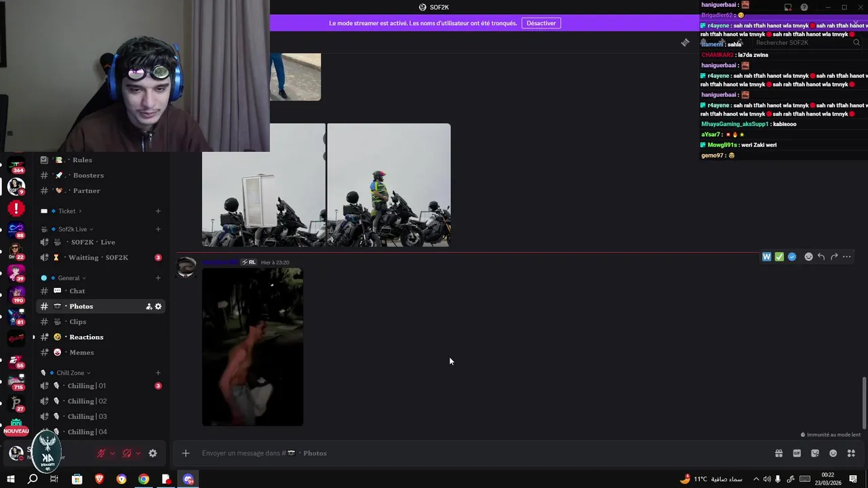Image resolution: width=868 pixels, height=488 pixels.
Task: Open Microsoft Store from taskbar
Action: click(x=77, y=479)
